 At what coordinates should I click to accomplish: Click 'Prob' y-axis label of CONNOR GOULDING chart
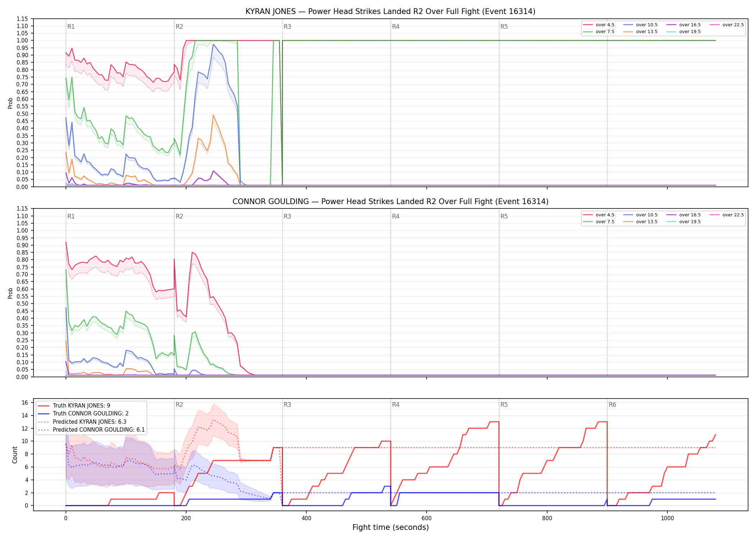pos(10,293)
